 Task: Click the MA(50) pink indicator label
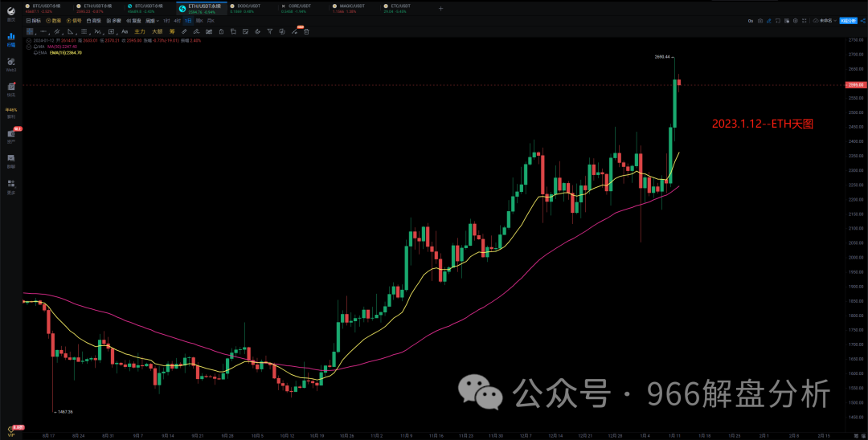[x=62, y=47]
